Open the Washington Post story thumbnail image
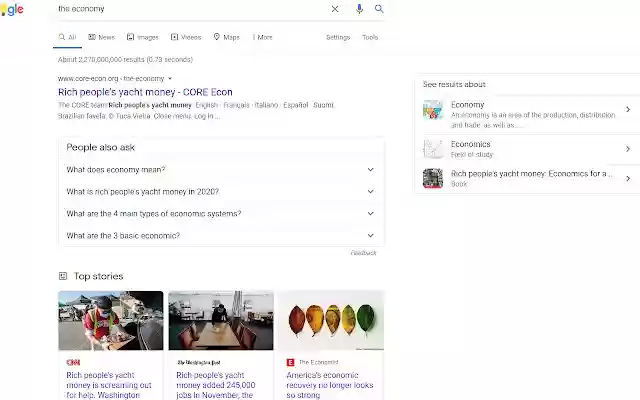The height and width of the screenshot is (400, 640). (221, 320)
